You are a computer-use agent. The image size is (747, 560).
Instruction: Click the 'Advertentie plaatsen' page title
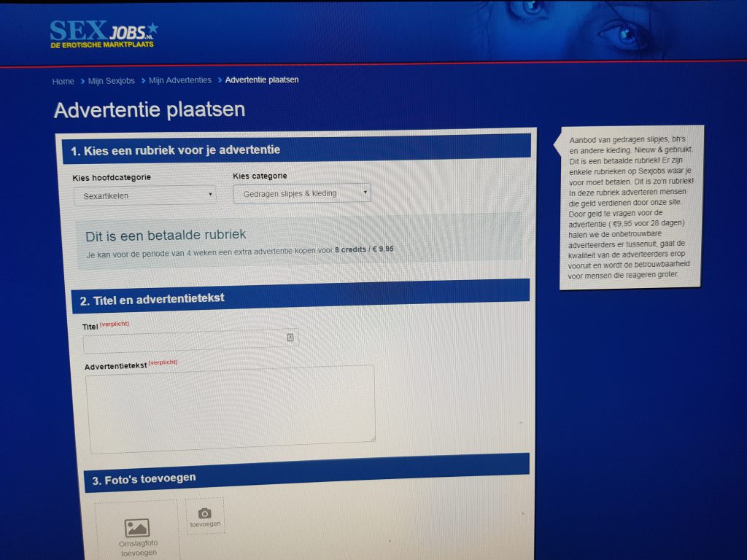click(x=150, y=110)
